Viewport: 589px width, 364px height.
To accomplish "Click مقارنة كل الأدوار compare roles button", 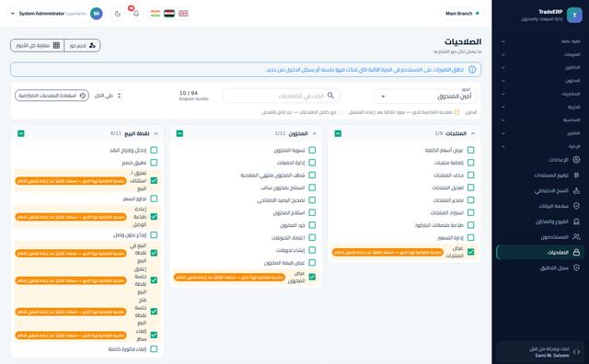I will click(38, 45).
